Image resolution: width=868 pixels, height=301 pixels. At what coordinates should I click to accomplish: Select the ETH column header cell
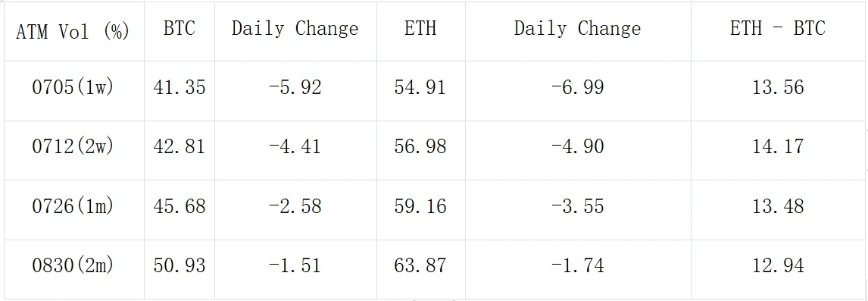click(x=420, y=31)
